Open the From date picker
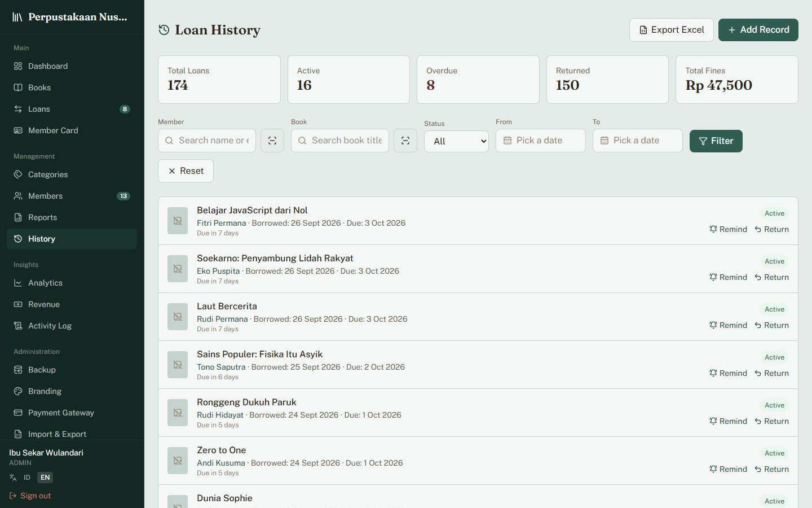 (541, 141)
